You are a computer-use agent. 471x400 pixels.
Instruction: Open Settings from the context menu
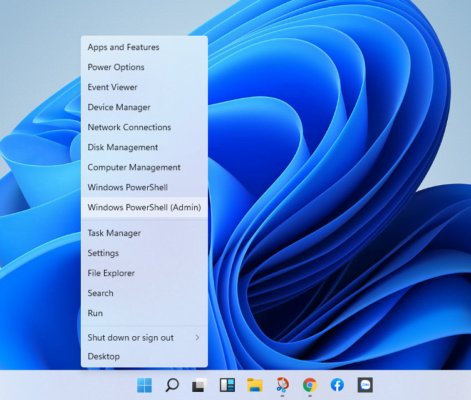click(x=144, y=253)
